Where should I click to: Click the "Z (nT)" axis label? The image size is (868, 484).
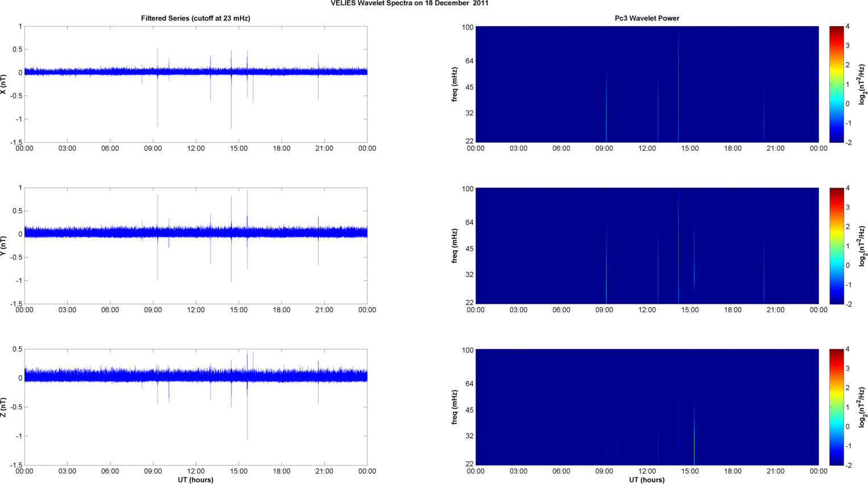point(4,407)
